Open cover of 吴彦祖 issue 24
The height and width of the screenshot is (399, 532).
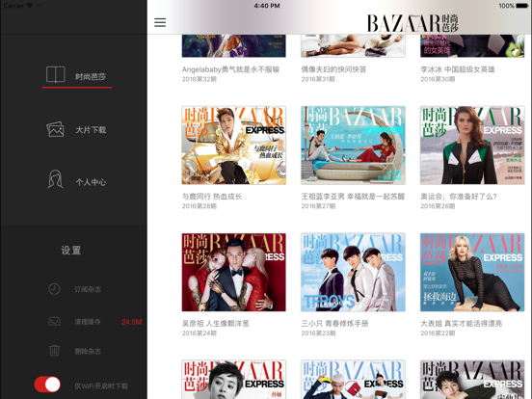pos(234,272)
